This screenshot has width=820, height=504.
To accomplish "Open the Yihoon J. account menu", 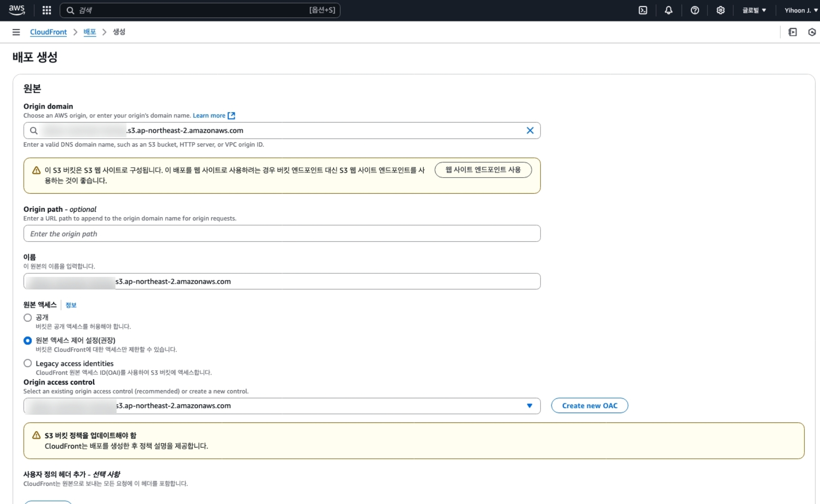I will pos(801,10).
